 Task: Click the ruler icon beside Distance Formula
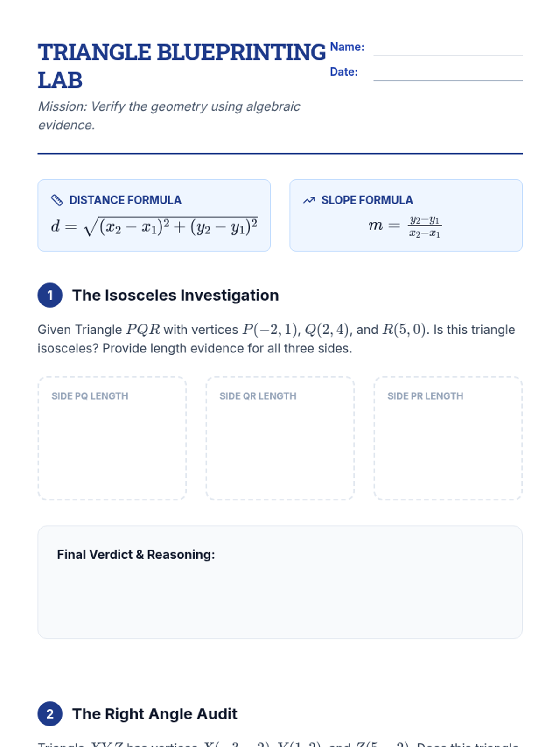click(x=56, y=200)
